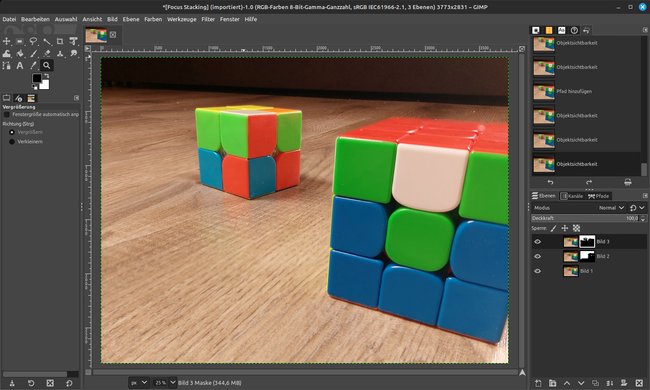Select the Bild 2 layer mask thumbnail

click(x=587, y=256)
